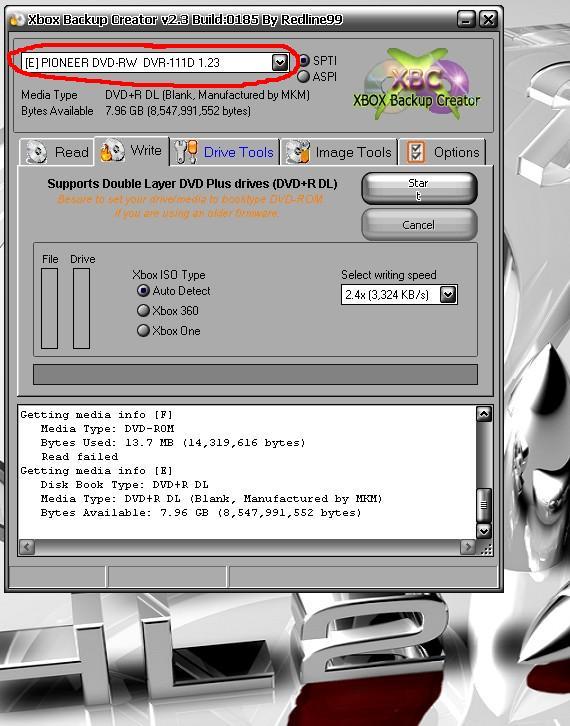This screenshot has width=570, height=726.
Task: Click the wrench Drive Tools icon
Action: [x=186, y=152]
